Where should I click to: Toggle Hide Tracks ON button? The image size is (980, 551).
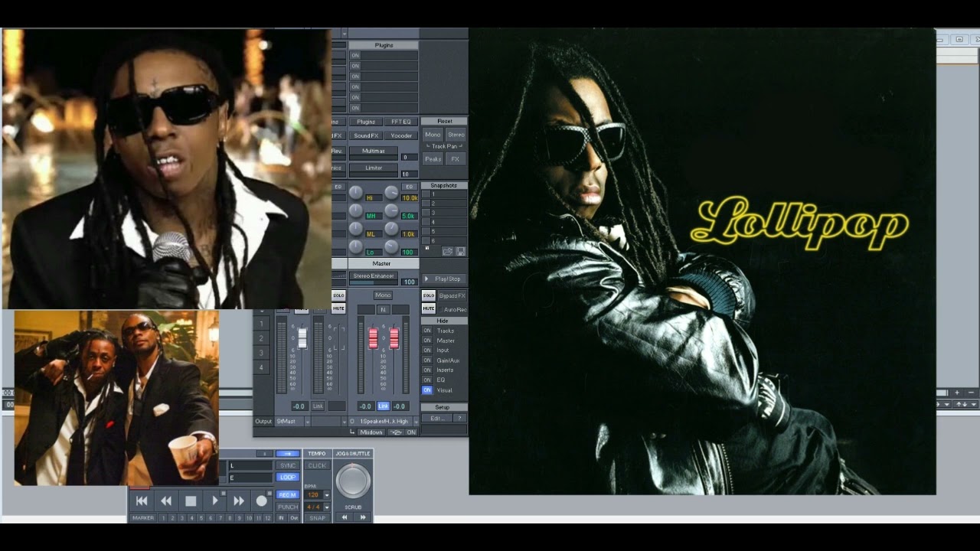click(427, 331)
